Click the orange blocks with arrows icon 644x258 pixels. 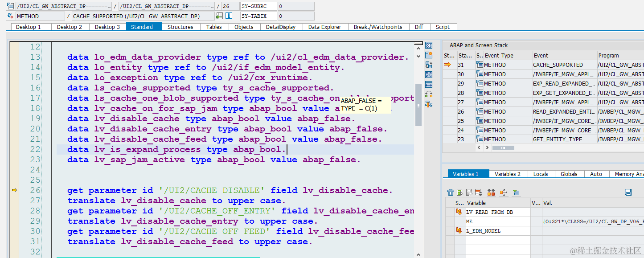click(491, 192)
